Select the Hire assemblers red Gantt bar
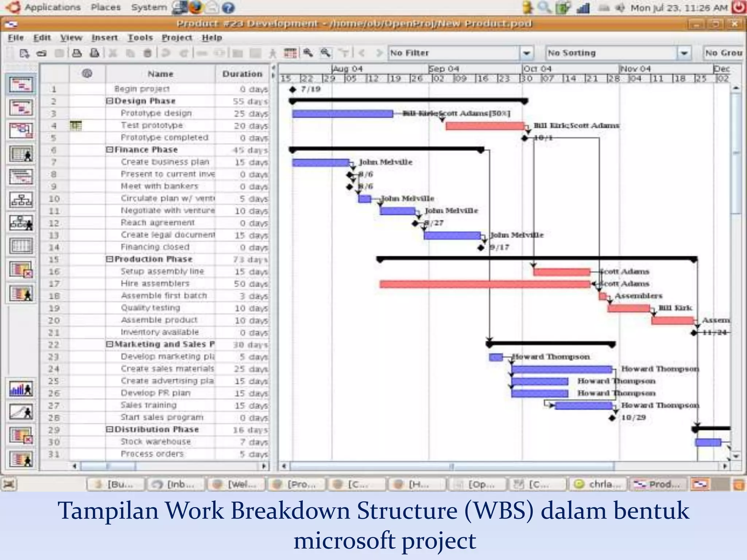 (485, 284)
